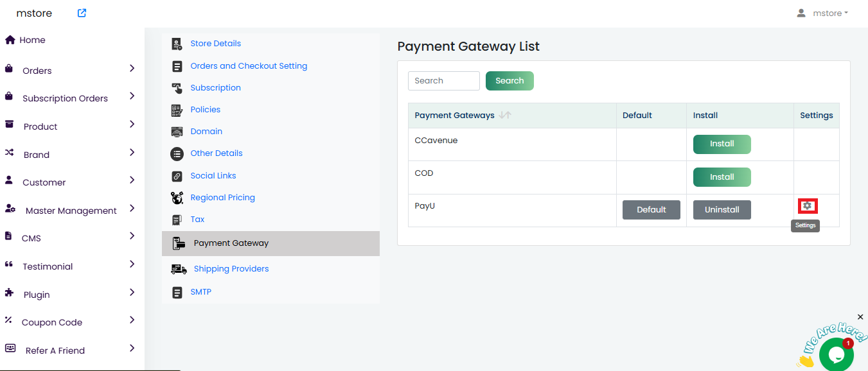
Task: Dismiss chat widget with X icon
Action: 860,317
